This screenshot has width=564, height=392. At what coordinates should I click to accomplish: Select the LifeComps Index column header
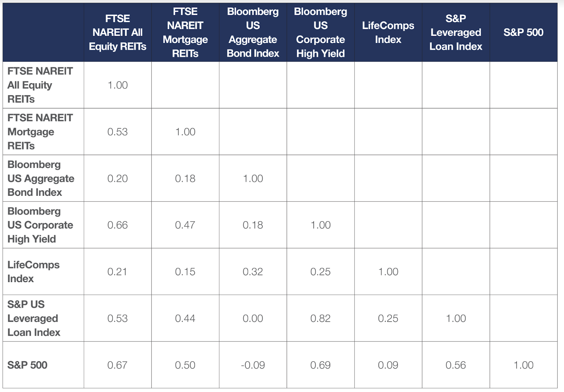coord(388,32)
